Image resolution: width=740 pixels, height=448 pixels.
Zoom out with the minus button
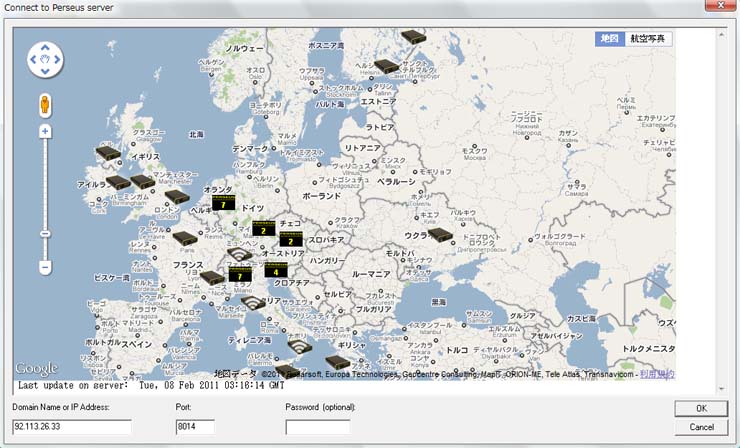(x=45, y=268)
